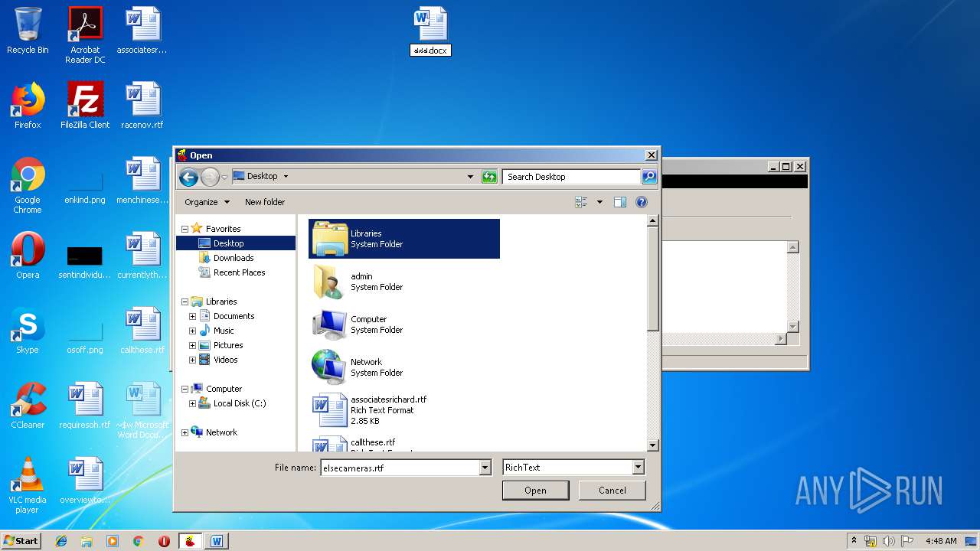Open the view options dropdown arrow
The image size is (980, 551).
click(599, 202)
